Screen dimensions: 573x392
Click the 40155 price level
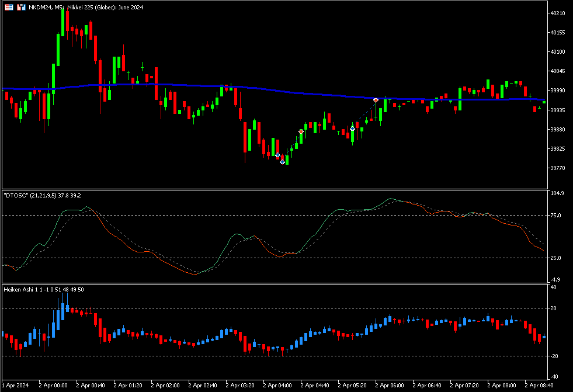pyautogui.click(x=558, y=33)
